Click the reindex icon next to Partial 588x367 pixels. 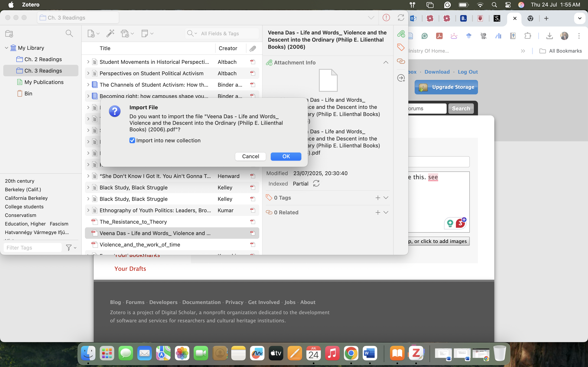pyautogui.click(x=316, y=183)
